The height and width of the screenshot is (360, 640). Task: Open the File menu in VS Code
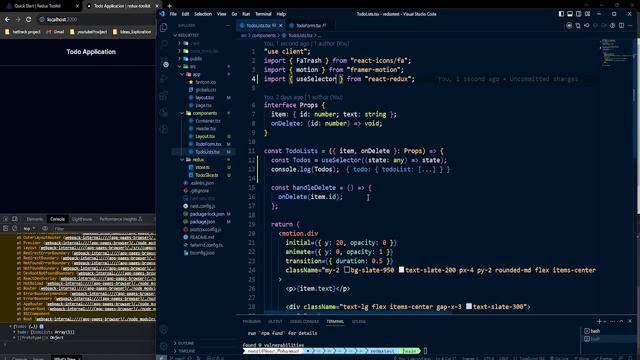(173, 14)
